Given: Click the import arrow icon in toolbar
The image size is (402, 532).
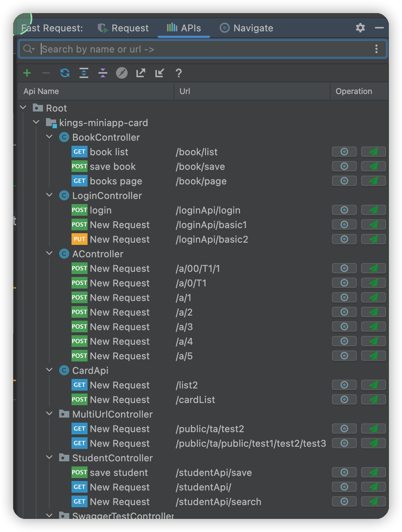Looking at the screenshot, I should [x=159, y=73].
